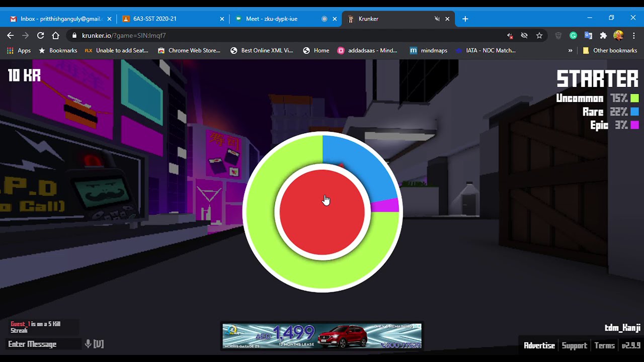Viewport: 644px width, 362px height.
Task: Open the Bookmarks bookmark item
Action: point(58,50)
